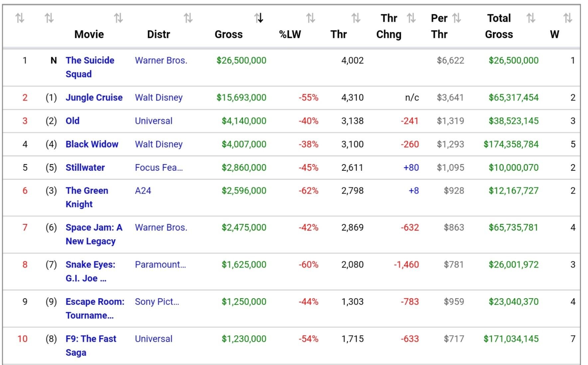Screen dimensions: 588x365
Task: Select total gross $10,000,070
Action: pos(514,167)
